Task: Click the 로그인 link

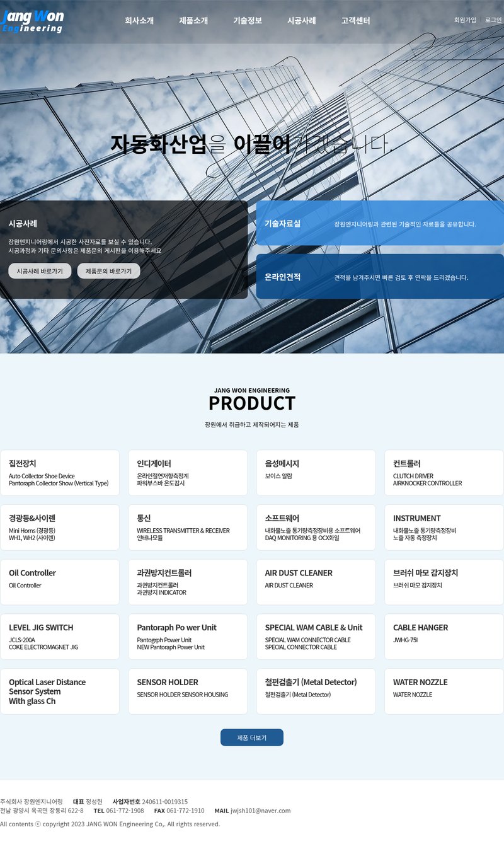Action: tap(493, 20)
